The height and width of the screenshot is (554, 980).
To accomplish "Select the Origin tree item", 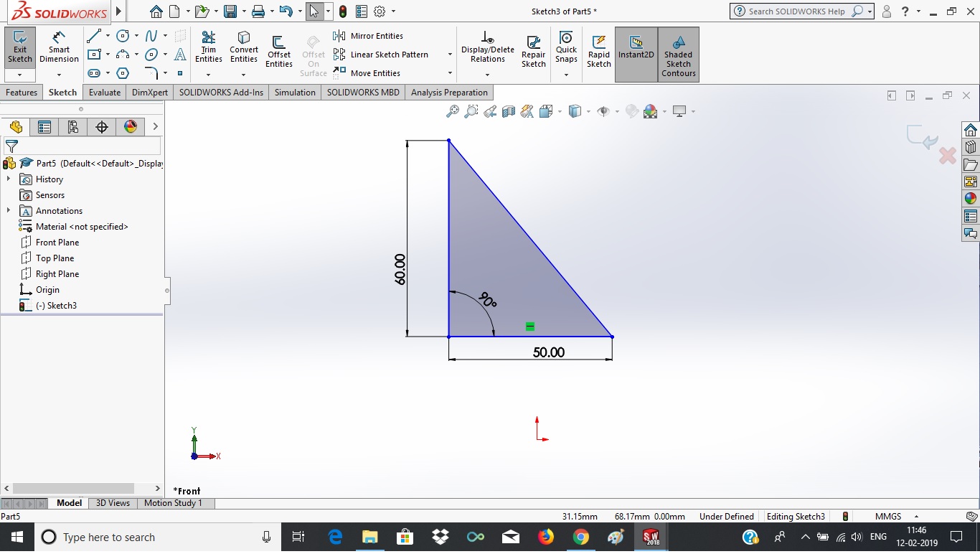I will pyautogui.click(x=47, y=290).
